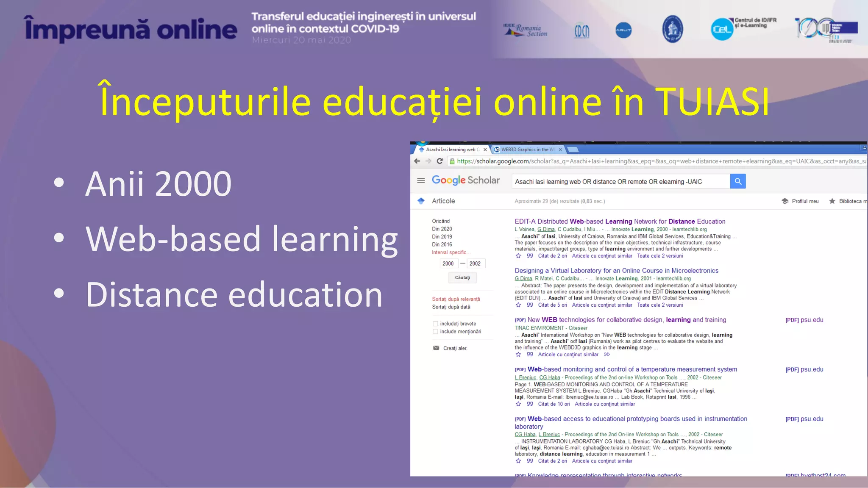
Task: Save EDIT-A Distributed article with star
Action: click(x=518, y=256)
